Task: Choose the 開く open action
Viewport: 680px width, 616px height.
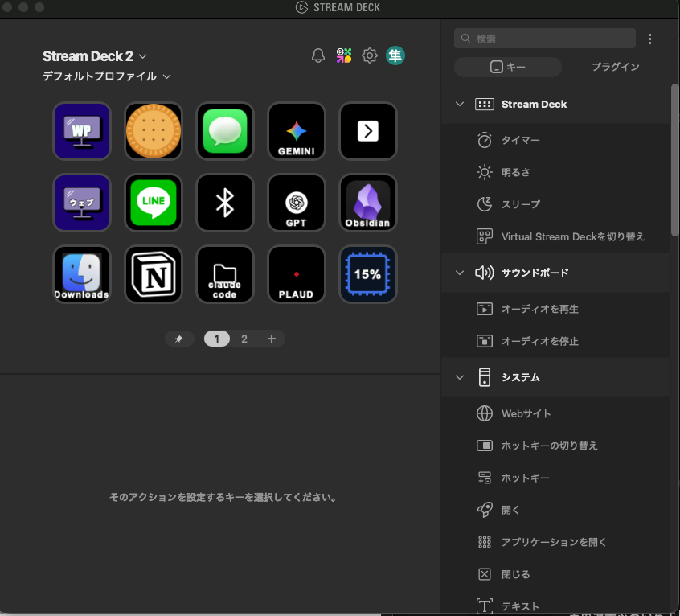Action: click(x=556, y=510)
